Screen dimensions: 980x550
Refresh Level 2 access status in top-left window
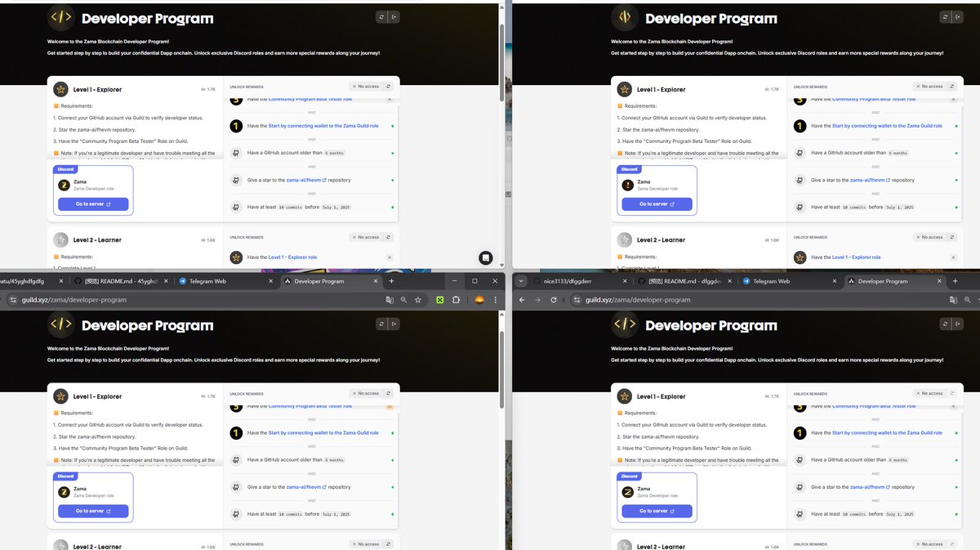coord(389,237)
